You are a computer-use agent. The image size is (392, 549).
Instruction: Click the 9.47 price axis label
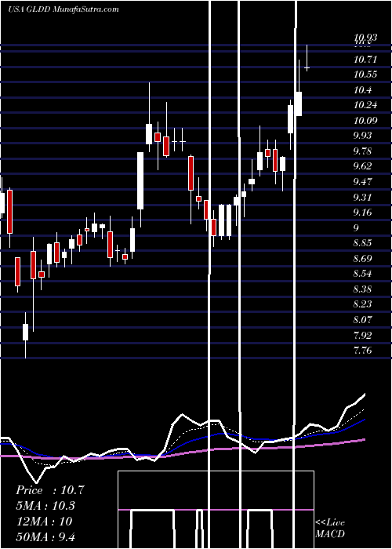(x=362, y=182)
